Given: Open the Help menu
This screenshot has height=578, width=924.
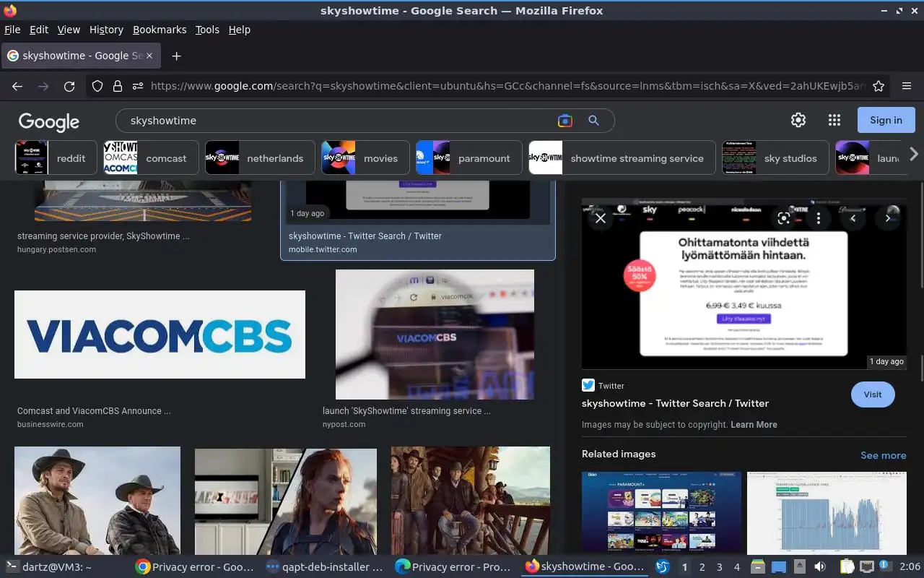Looking at the screenshot, I should pyautogui.click(x=240, y=30).
